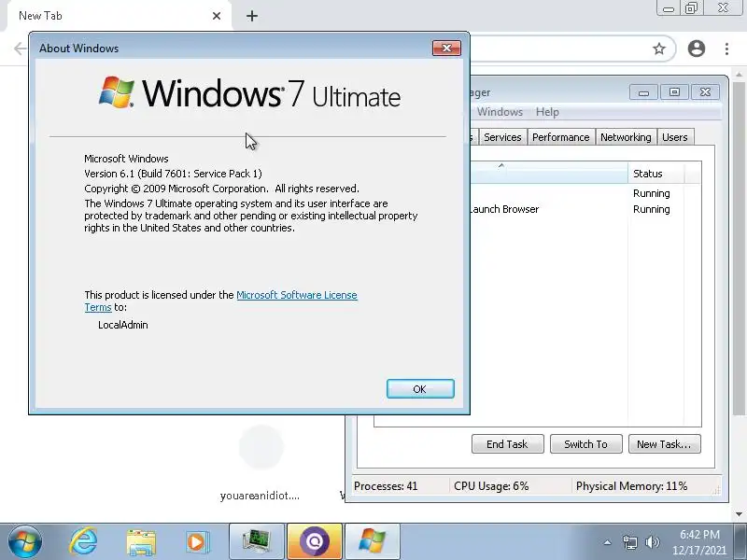Click Switch To in Task Manager
Screen dimensions: 747x560
586,444
